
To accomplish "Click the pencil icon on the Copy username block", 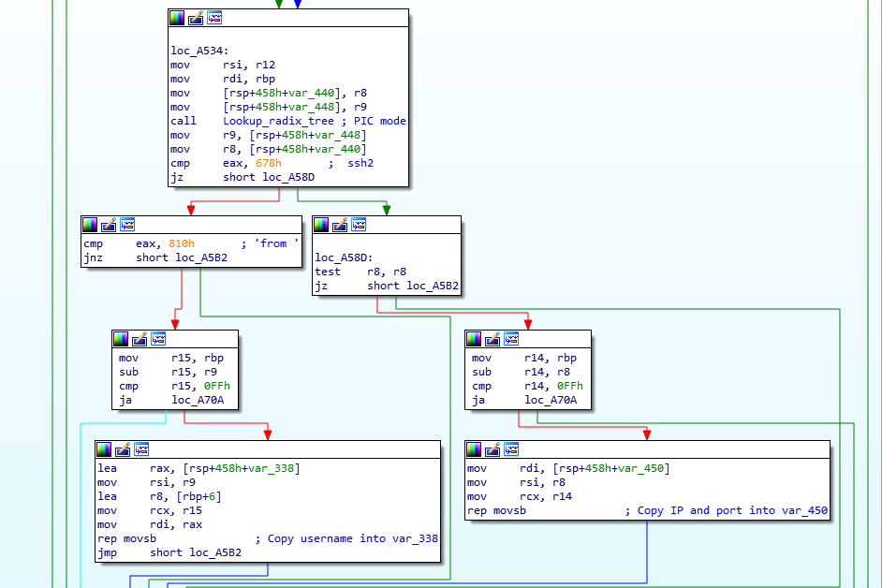I will click(122, 448).
